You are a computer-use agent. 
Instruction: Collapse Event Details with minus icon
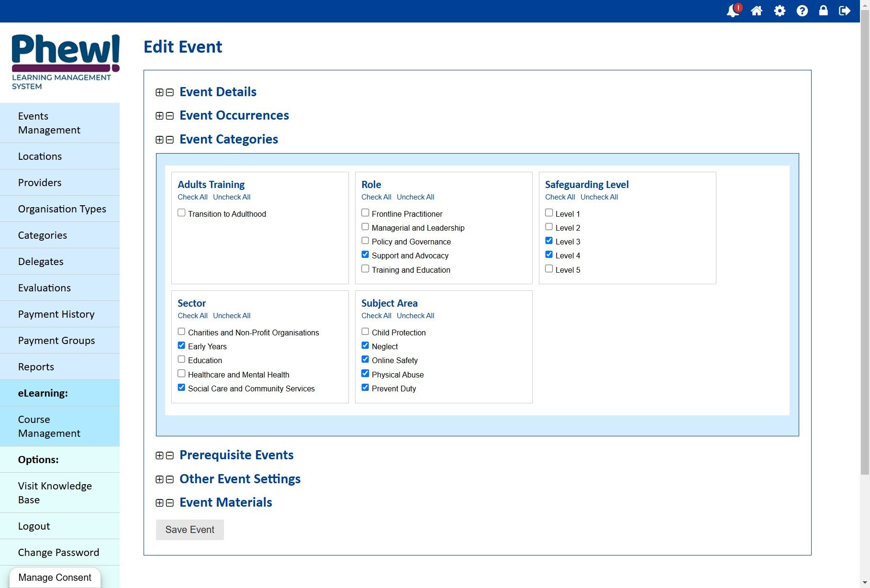coord(169,92)
